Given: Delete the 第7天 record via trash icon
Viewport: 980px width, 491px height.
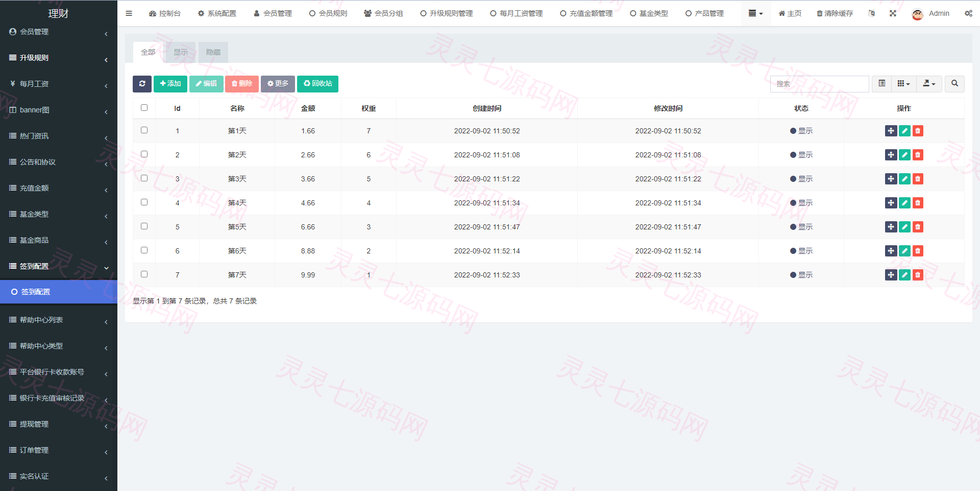Looking at the screenshot, I should click(x=918, y=275).
